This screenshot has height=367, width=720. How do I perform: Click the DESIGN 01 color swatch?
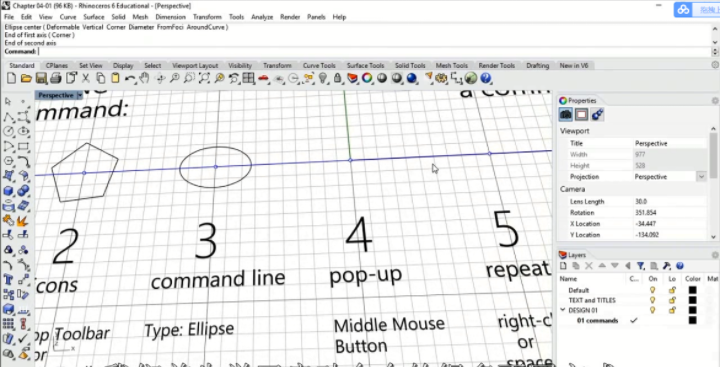tap(692, 310)
